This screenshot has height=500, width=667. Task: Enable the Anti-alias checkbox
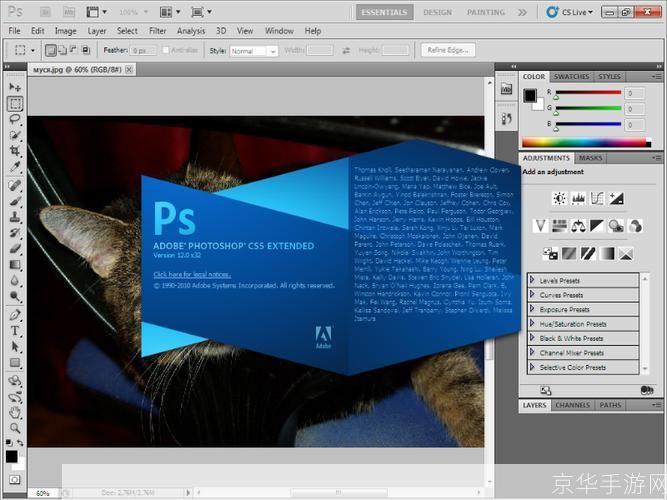point(166,50)
